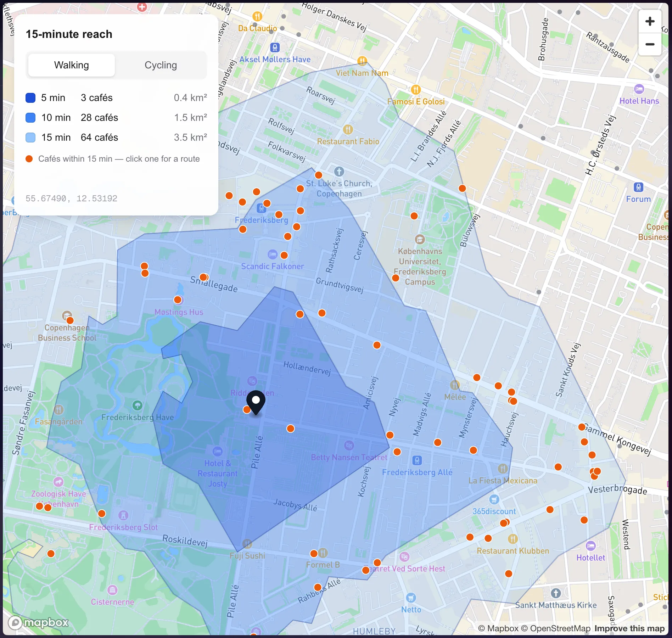Click the Sankt Matthæus Kirke church icon
The image size is (672, 638).
555,593
